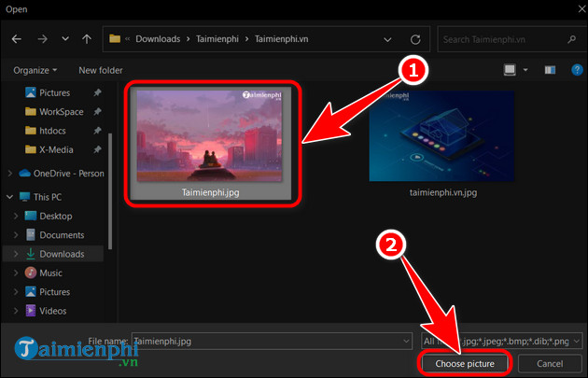The height and width of the screenshot is (378, 588).
Task: Open the Music folder in sidebar
Action: (50, 273)
